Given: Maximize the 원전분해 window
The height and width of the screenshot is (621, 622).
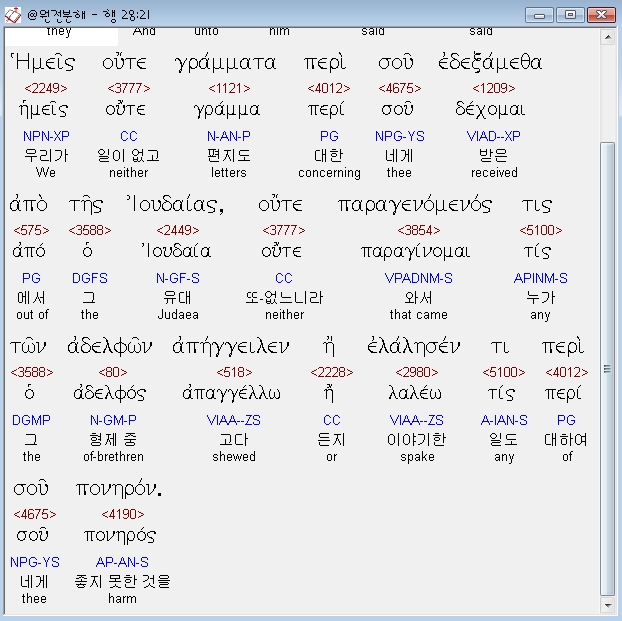Looking at the screenshot, I should (570, 15).
